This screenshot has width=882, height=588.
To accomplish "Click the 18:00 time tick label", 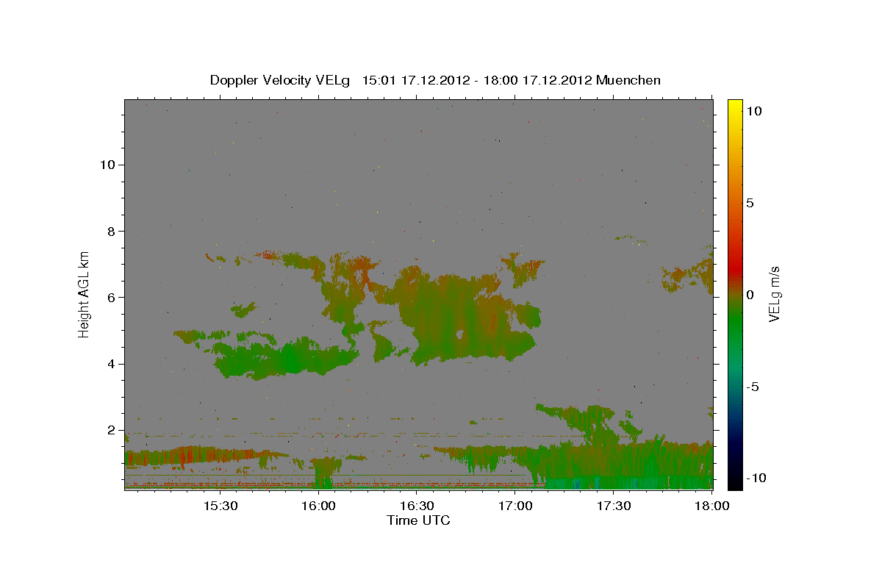I will pyautogui.click(x=712, y=506).
